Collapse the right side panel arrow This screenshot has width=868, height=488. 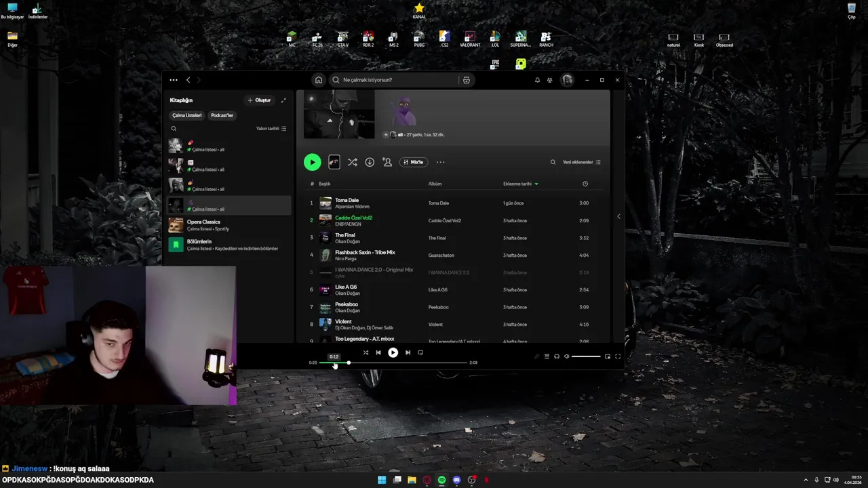tap(618, 216)
